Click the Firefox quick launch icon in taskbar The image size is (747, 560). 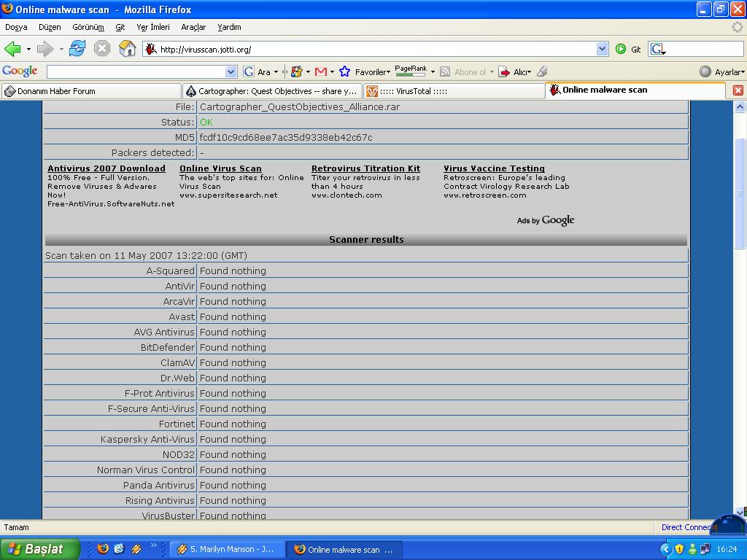[x=102, y=548]
